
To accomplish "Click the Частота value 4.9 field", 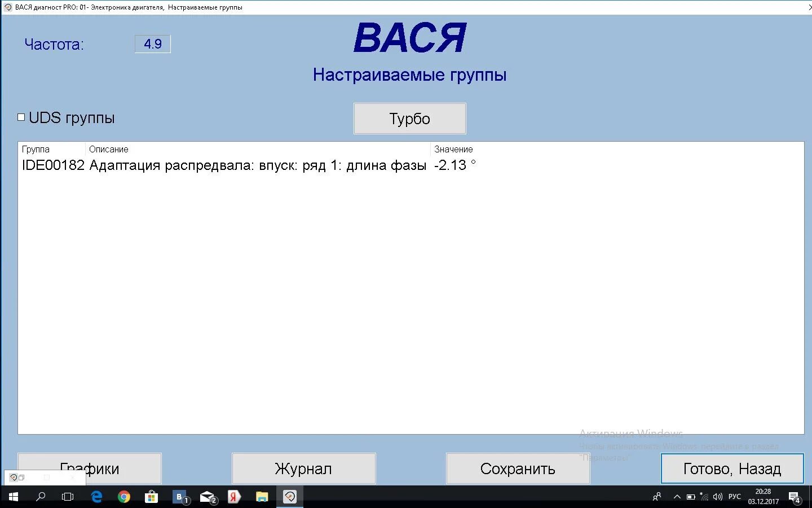I will click(x=153, y=44).
